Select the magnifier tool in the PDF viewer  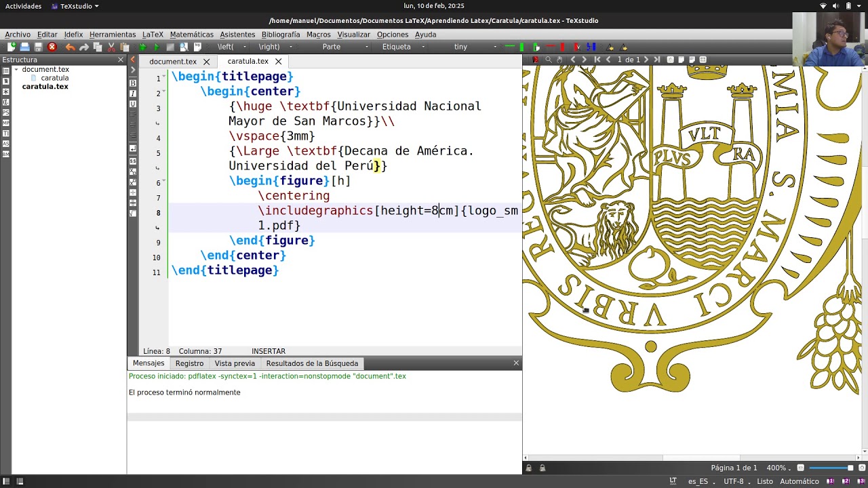pyautogui.click(x=549, y=60)
